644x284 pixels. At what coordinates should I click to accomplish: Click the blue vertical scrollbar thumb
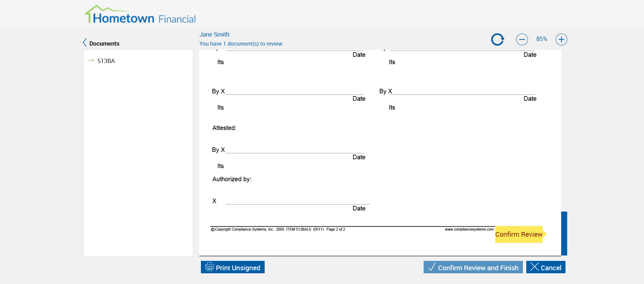(x=564, y=233)
